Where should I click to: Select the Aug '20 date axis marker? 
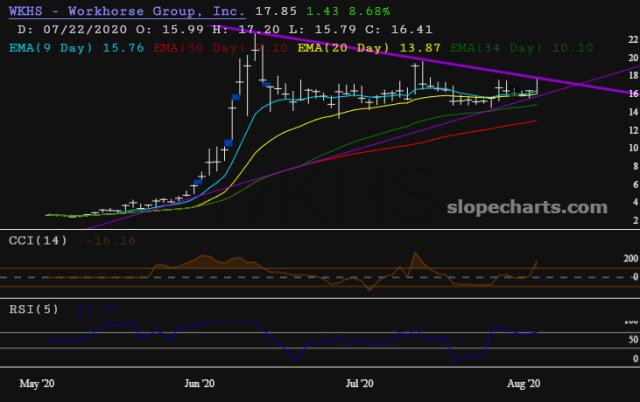(x=524, y=383)
